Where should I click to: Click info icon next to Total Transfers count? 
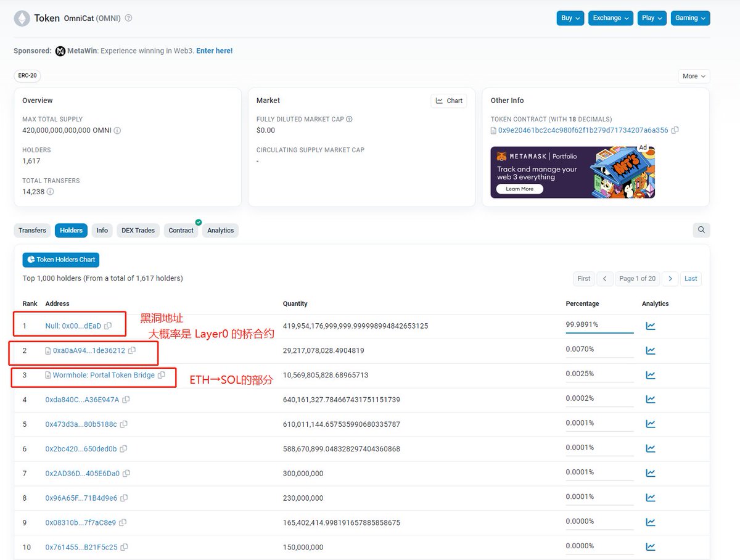tap(50, 192)
